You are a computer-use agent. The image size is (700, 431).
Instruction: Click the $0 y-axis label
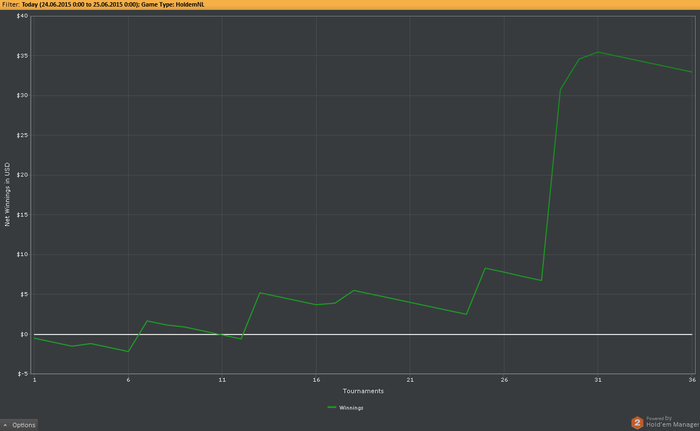pos(24,334)
